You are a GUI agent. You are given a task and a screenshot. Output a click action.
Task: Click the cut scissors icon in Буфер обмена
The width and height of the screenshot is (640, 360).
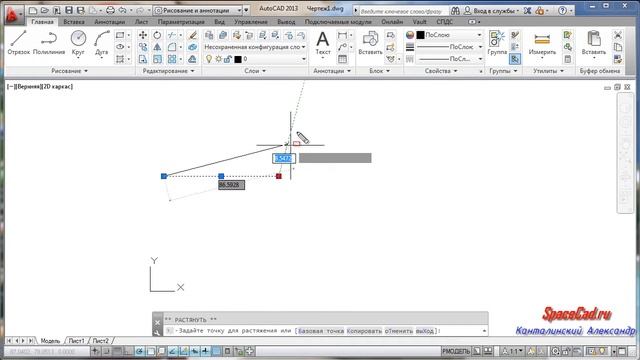[618, 35]
